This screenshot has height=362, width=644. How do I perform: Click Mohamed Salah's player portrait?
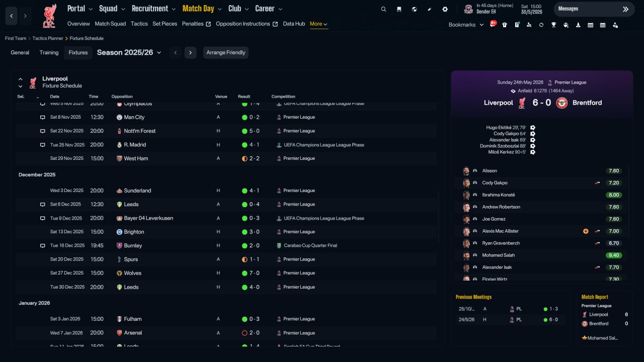coord(466,255)
